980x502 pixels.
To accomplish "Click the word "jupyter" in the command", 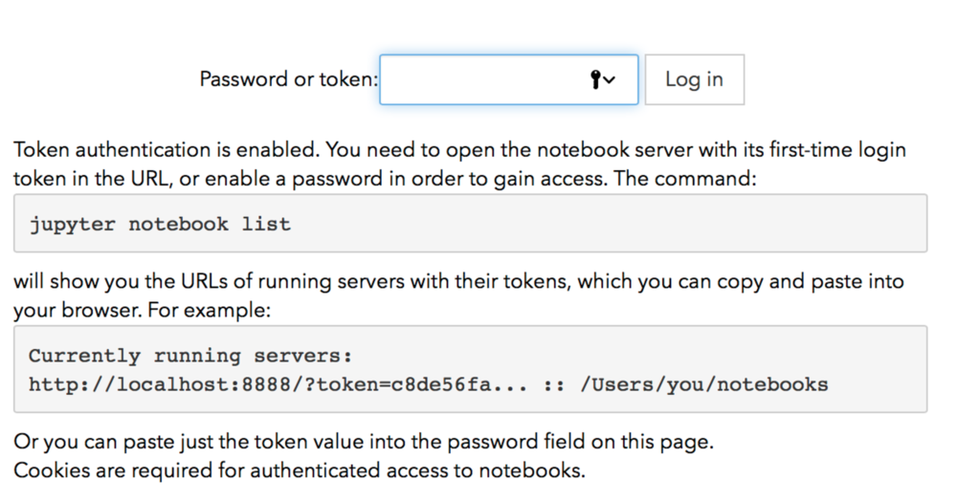I will 72,224.
